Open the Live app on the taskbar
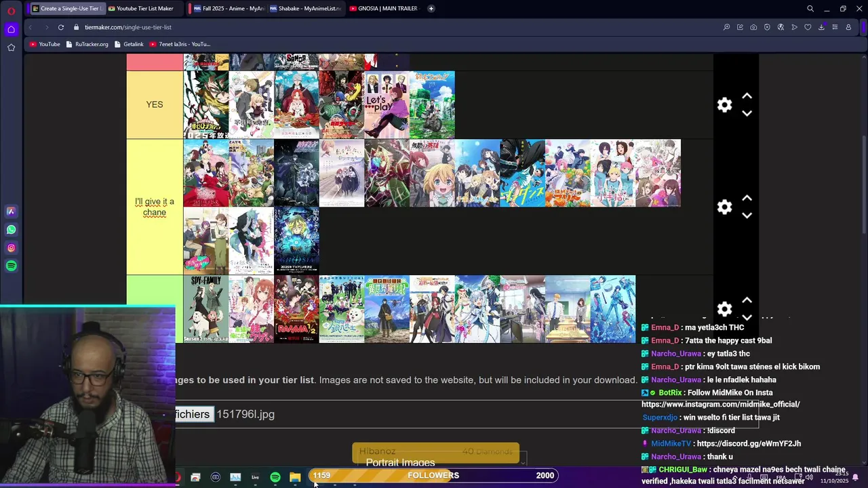The height and width of the screenshot is (488, 868). pyautogui.click(x=256, y=477)
